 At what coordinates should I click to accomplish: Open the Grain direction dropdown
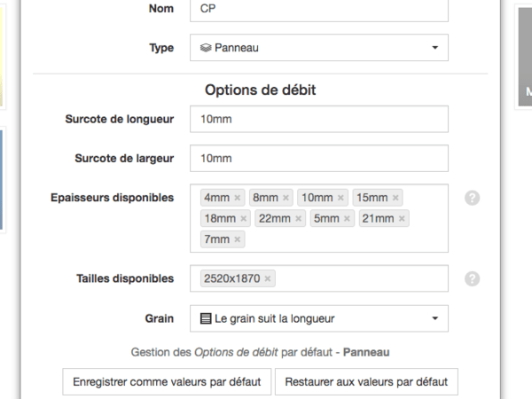pos(319,318)
